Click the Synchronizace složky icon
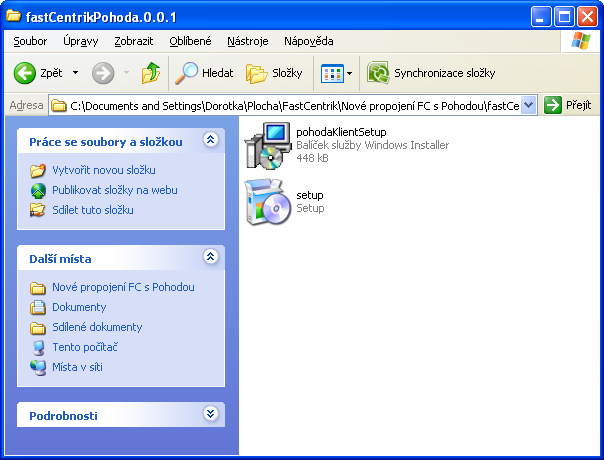Screen dimensions: 604x460 click(x=378, y=72)
